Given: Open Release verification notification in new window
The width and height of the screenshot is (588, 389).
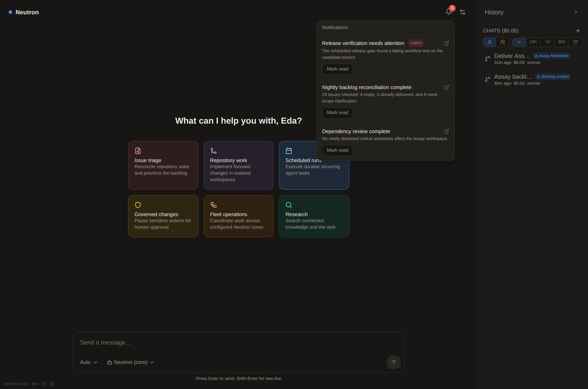Looking at the screenshot, I should (446, 43).
